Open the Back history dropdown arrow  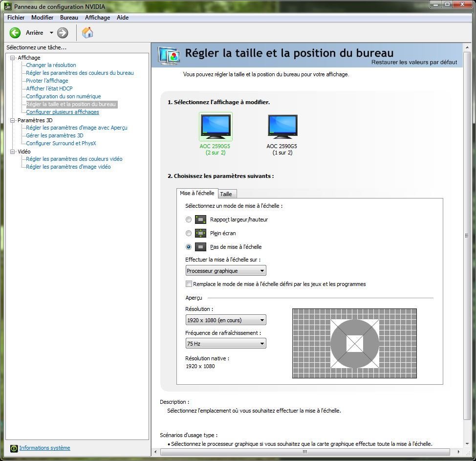coord(51,33)
